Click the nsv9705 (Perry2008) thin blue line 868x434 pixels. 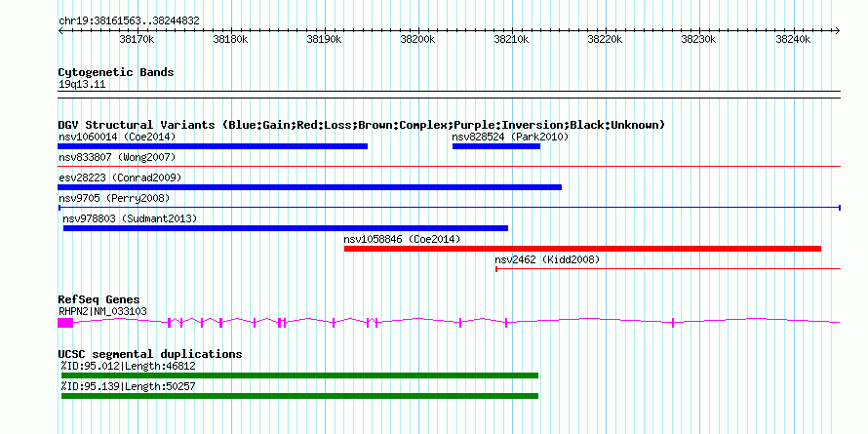click(x=449, y=208)
